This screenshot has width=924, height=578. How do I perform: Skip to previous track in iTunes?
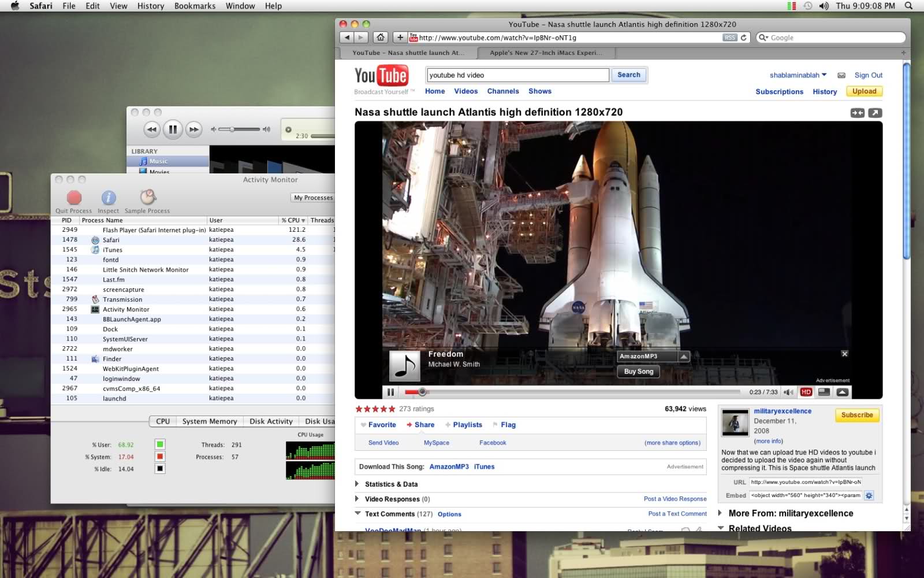tap(151, 129)
